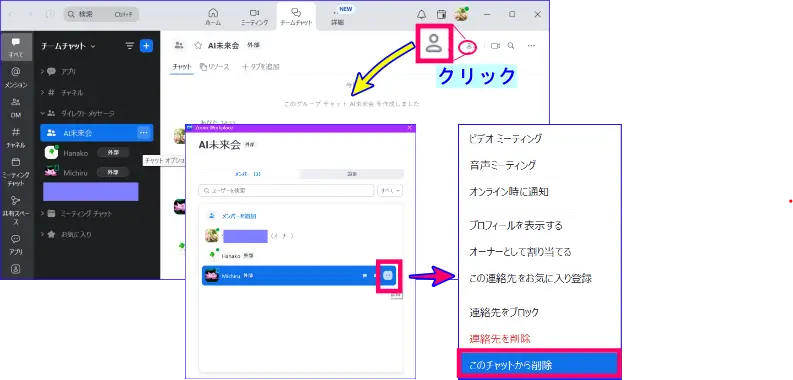Click the profile avatar in top bar
The width and height of the screenshot is (793, 380).
[461, 14]
